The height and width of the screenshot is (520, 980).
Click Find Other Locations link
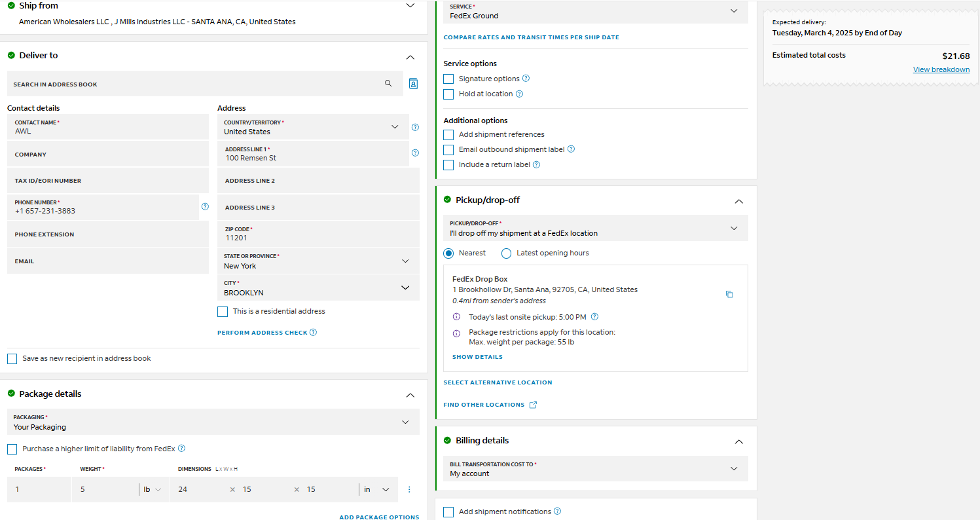tap(484, 405)
